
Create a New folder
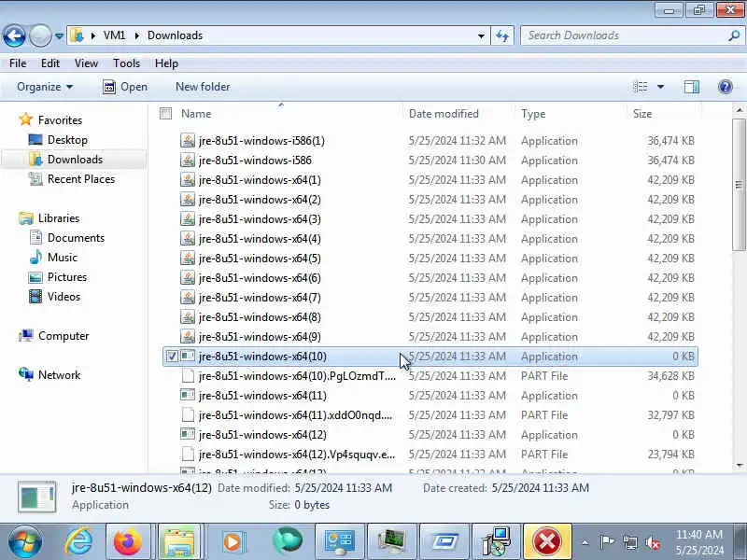click(x=203, y=87)
